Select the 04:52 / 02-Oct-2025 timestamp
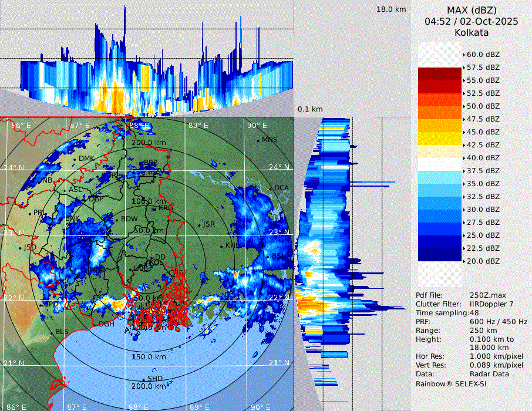The height and width of the screenshot is (411, 532). click(472, 21)
